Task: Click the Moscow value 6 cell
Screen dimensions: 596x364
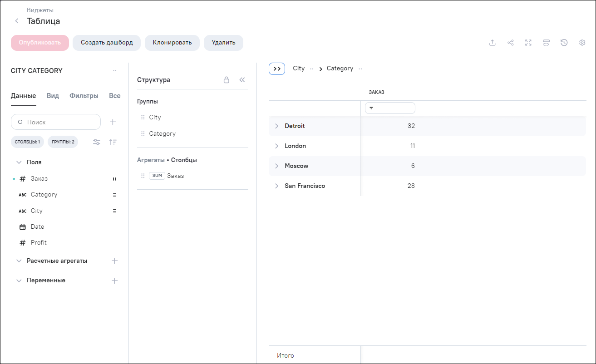Action: [x=413, y=166]
